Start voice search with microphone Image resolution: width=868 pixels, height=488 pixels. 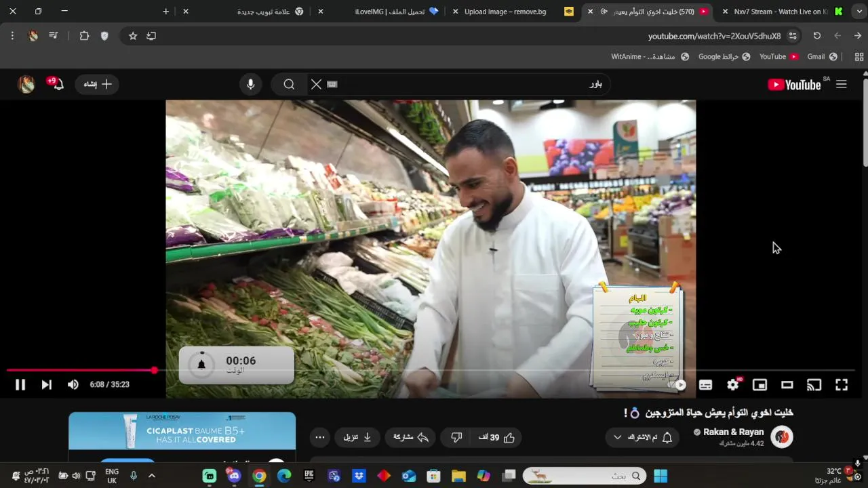pyautogui.click(x=251, y=84)
